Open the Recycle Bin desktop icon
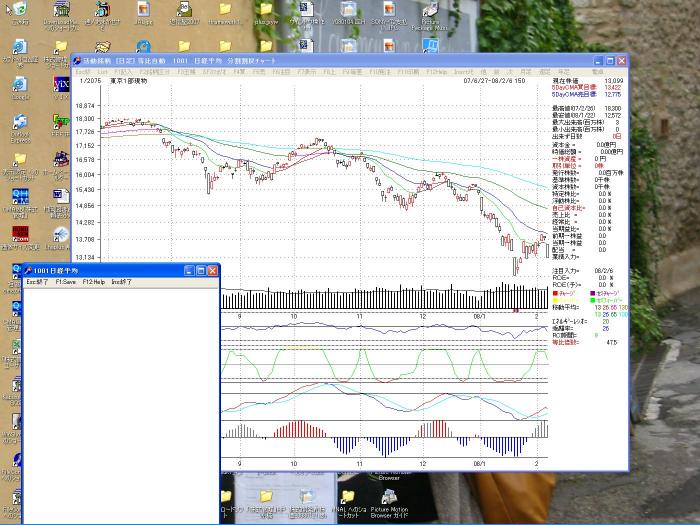 (x=20, y=10)
